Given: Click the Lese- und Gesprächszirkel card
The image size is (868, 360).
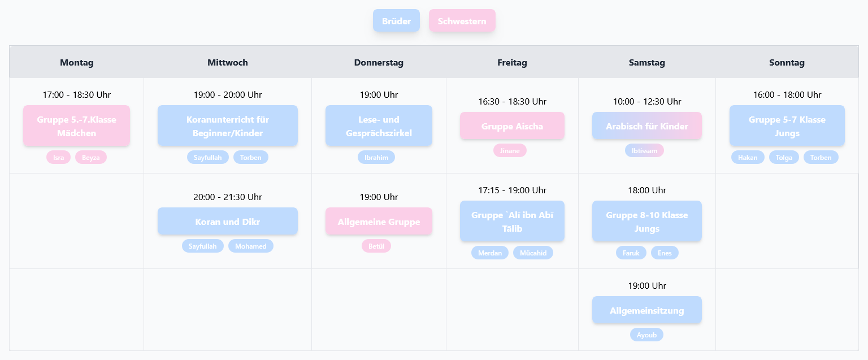Looking at the screenshot, I should tap(379, 126).
